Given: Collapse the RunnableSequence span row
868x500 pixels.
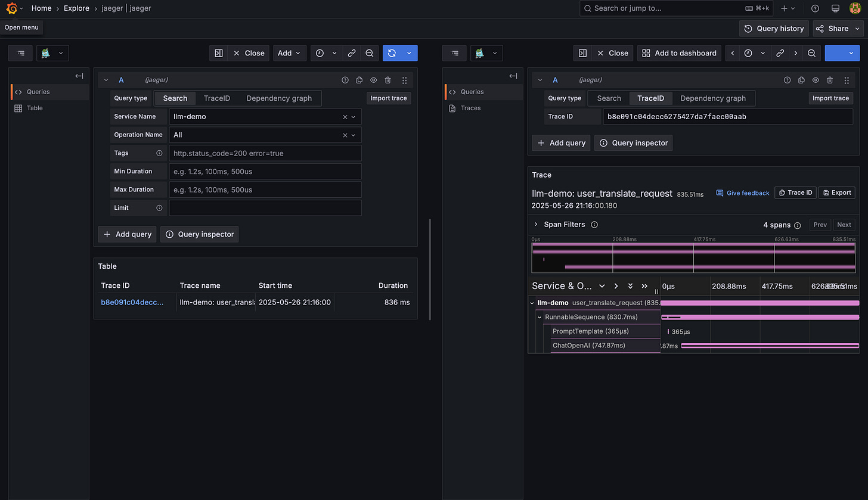Looking at the screenshot, I should [540, 317].
